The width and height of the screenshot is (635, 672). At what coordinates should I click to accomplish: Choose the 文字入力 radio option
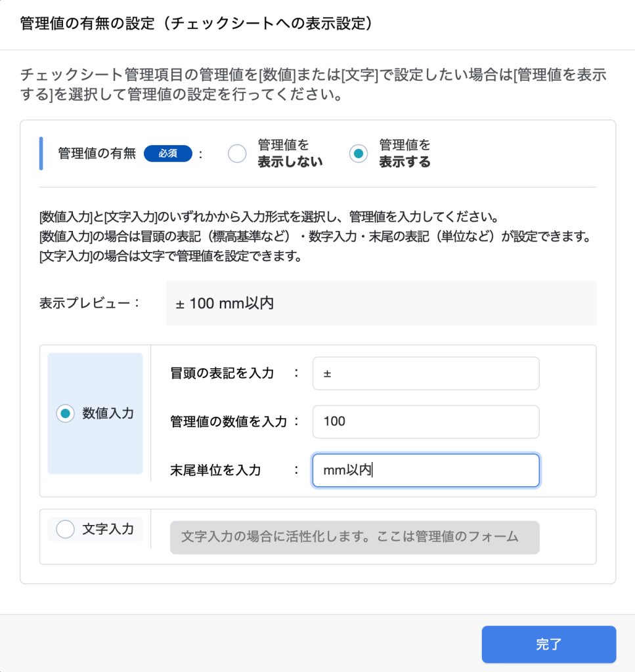point(66,528)
